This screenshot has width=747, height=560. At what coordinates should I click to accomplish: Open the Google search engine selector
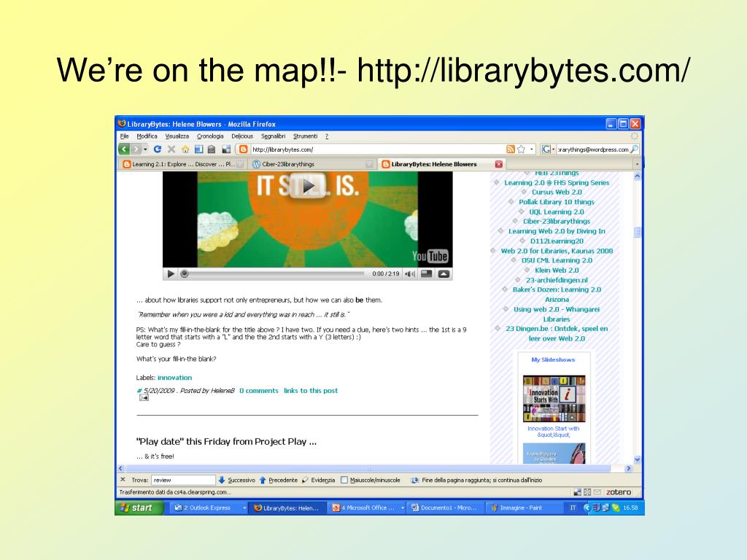pyautogui.click(x=549, y=149)
